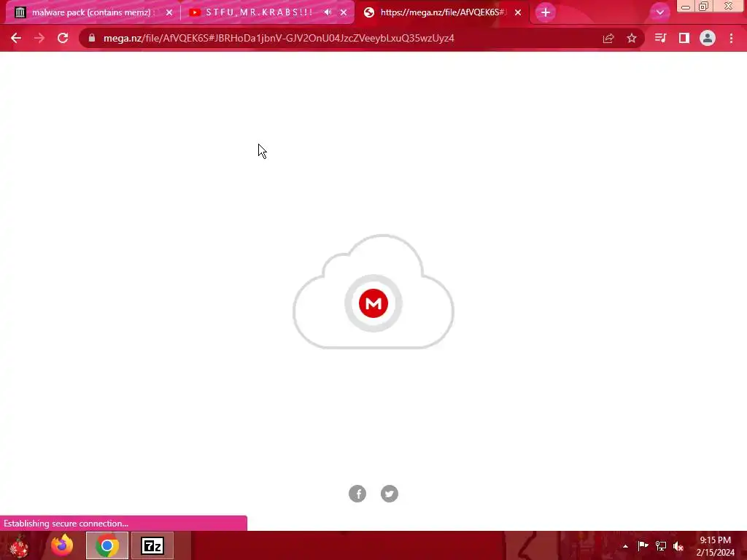Reload the mega.nz page
Screen dimensions: 747x560
(63, 38)
